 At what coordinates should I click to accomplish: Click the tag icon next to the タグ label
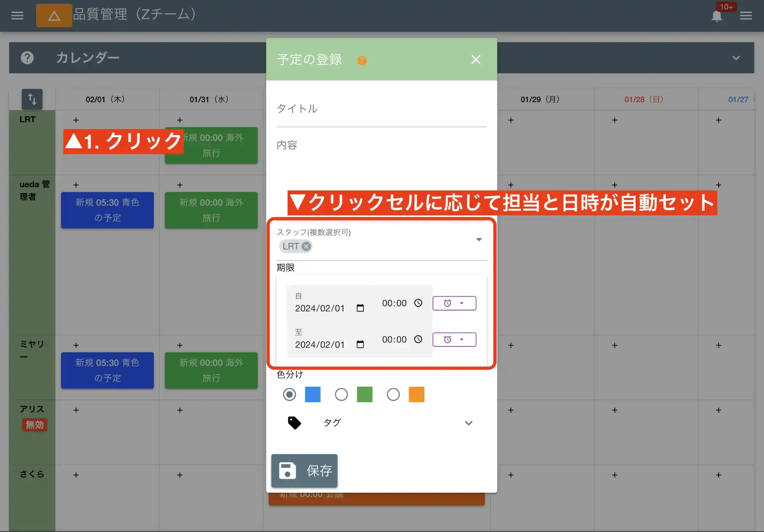point(294,423)
